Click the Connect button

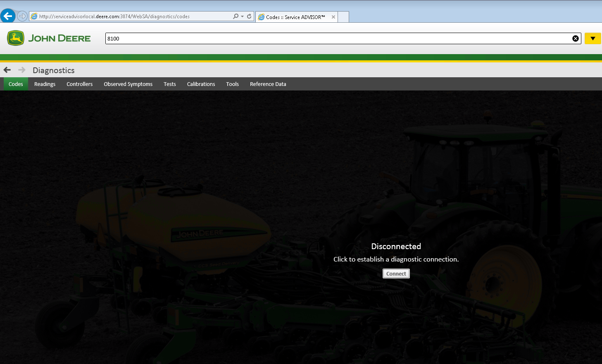(x=396, y=274)
